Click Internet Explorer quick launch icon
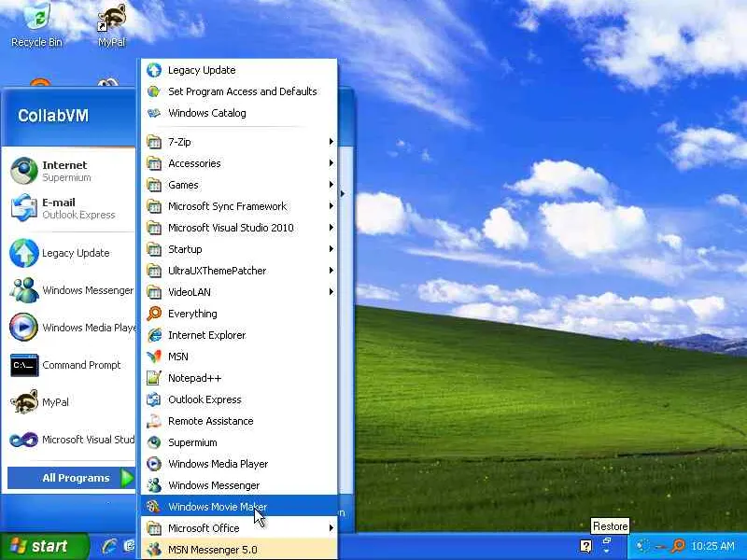 [108, 546]
